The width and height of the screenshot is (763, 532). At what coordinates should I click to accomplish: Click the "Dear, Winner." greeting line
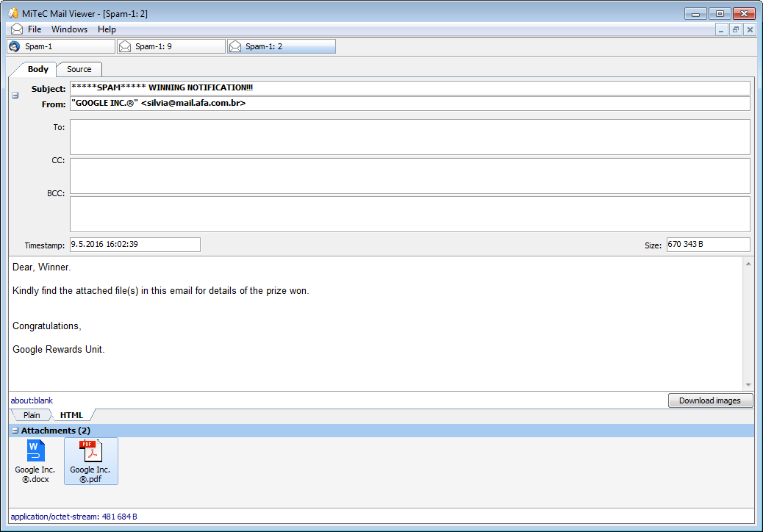[x=42, y=267]
